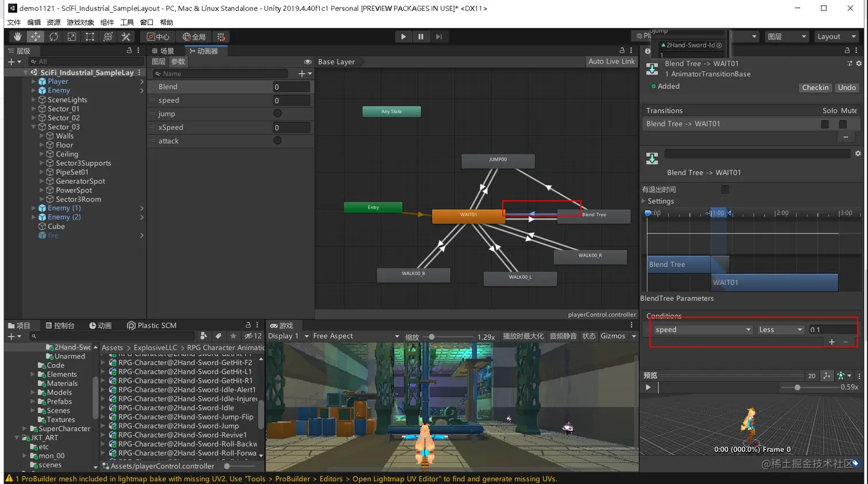Open the speed condition parameter dropdown
This screenshot has width=868, height=484.
point(703,330)
